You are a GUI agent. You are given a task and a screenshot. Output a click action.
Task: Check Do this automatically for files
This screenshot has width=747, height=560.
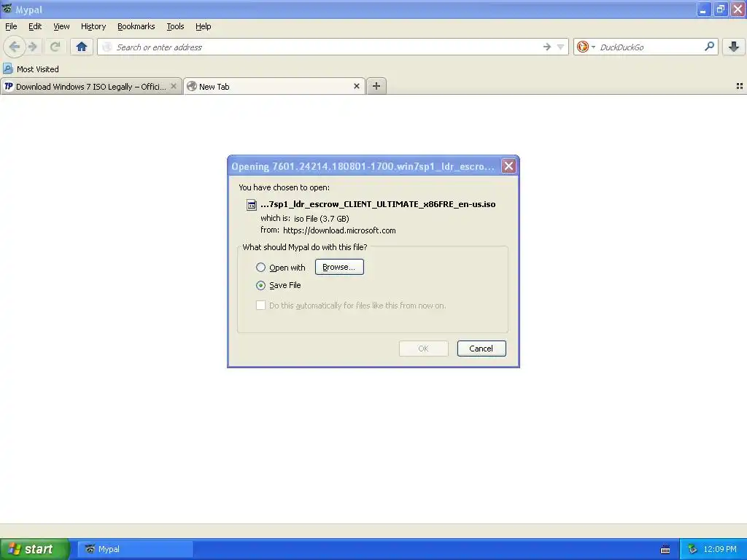click(x=260, y=306)
